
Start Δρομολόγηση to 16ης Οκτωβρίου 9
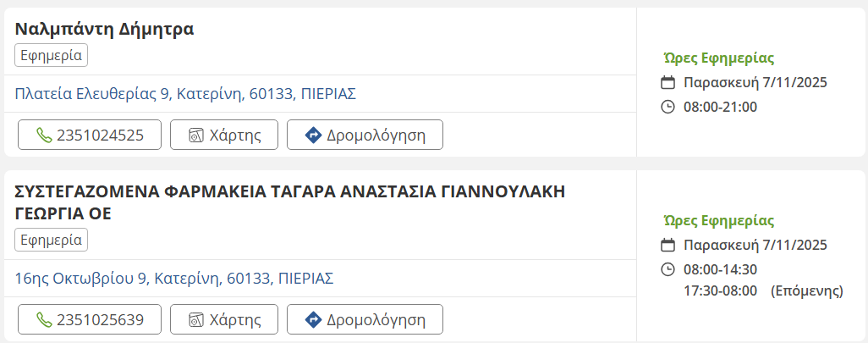tap(365, 320)
